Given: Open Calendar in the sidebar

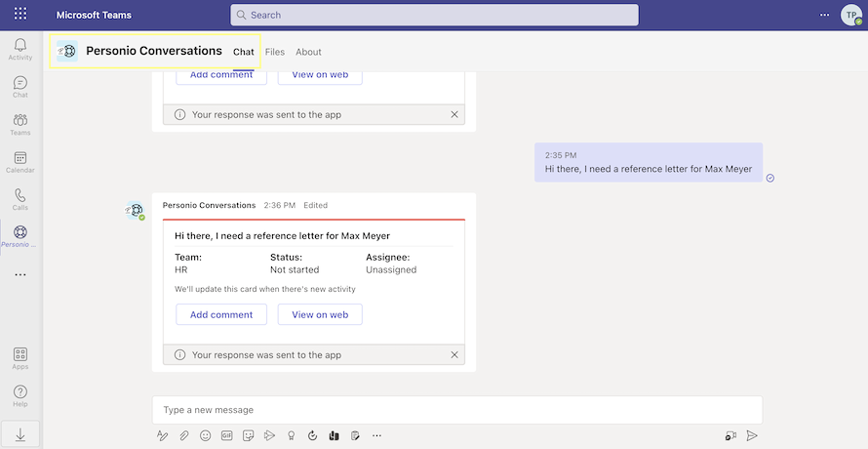Looking at the screenshot, I should [x=20, y=162].
